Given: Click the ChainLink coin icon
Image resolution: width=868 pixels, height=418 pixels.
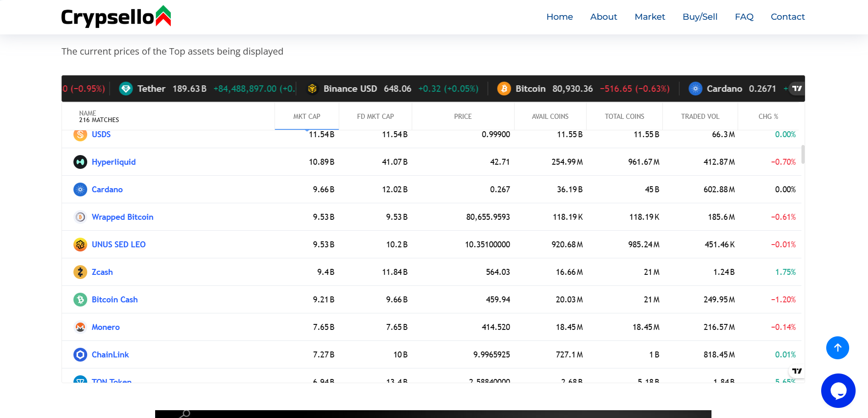Looking at the screenshot, I should pyautogui.click(x=80, y=355).
